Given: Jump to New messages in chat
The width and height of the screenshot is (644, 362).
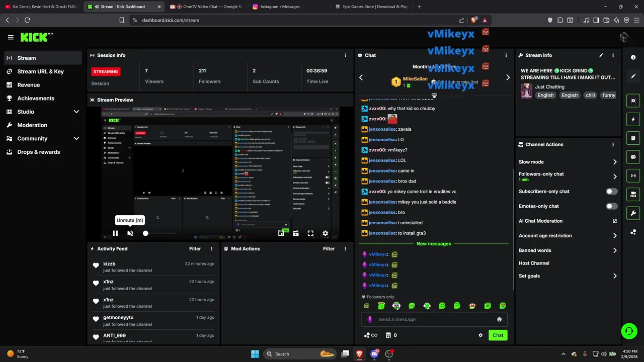Looking at the screenshot, I should tap(434, 244).
